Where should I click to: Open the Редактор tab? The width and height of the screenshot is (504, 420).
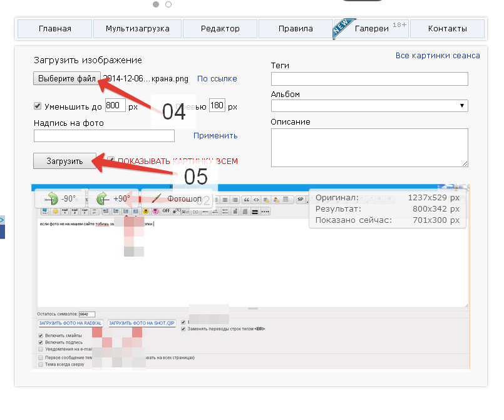220,29
